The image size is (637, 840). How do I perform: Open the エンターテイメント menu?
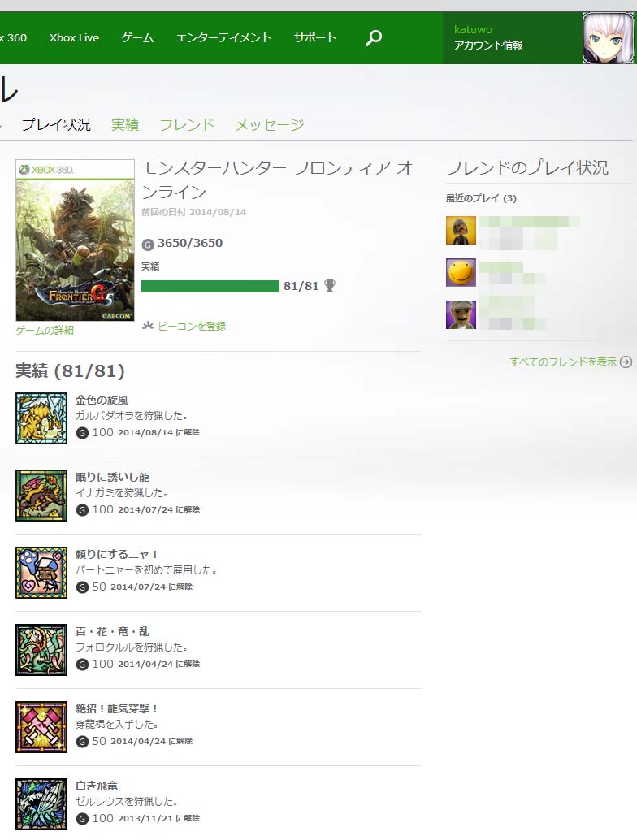point(224,38)
